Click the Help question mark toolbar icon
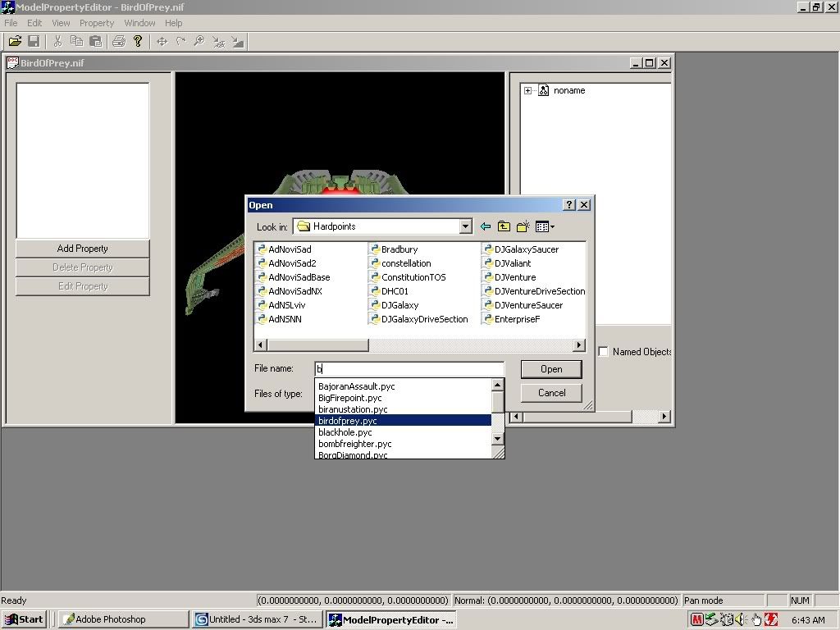Image resolution: width=840 pixels, height=630 pixels. point(138,41)
